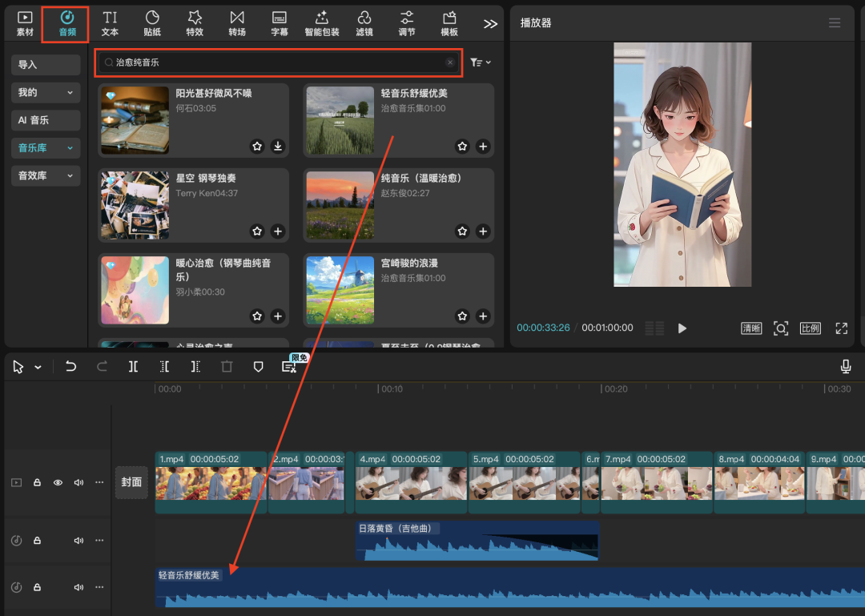The image size is (865, 616).
Task: Toggle visibility of the video track
Action: 56,482
